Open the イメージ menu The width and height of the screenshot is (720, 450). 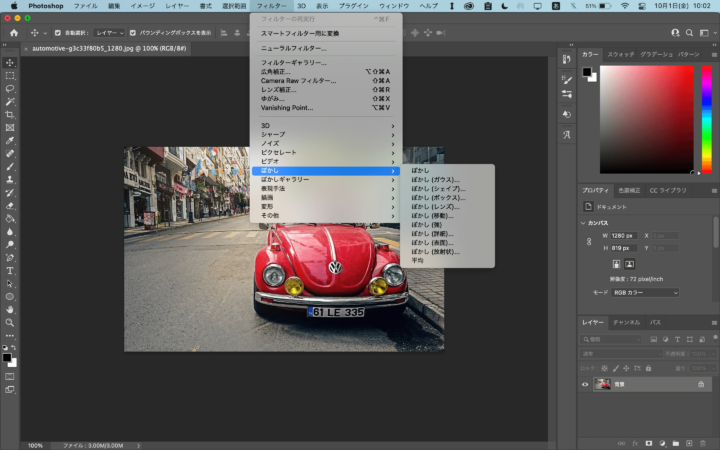coord(142,6)
